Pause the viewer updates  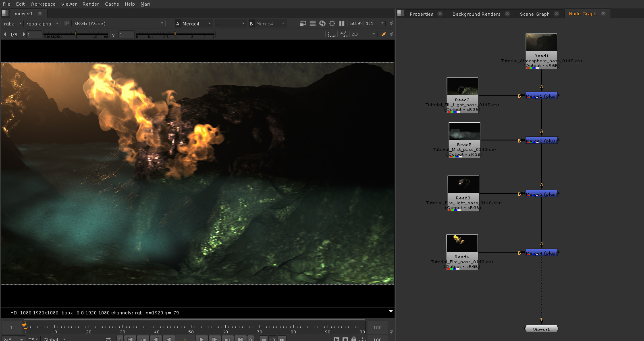tap(342, 23)
